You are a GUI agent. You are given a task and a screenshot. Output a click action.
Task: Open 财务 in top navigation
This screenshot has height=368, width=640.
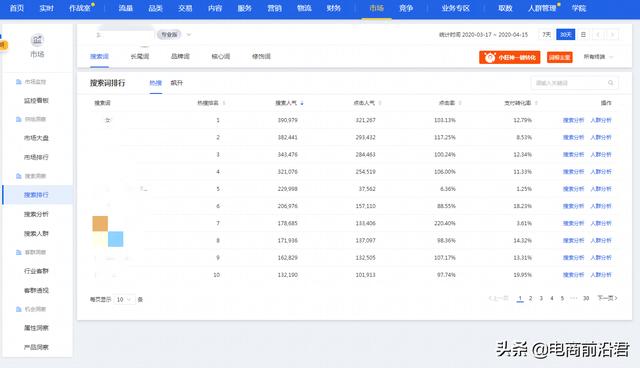click(334, 8)
